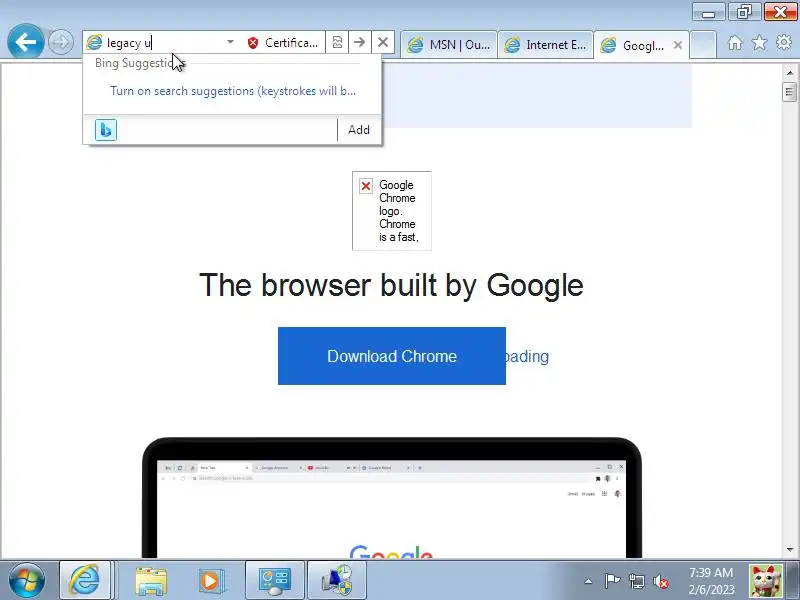The width and height of the screenshot is (800, 600).
Task: Click the page scrollbar up arrow
Action: click(x=790, y=73)
